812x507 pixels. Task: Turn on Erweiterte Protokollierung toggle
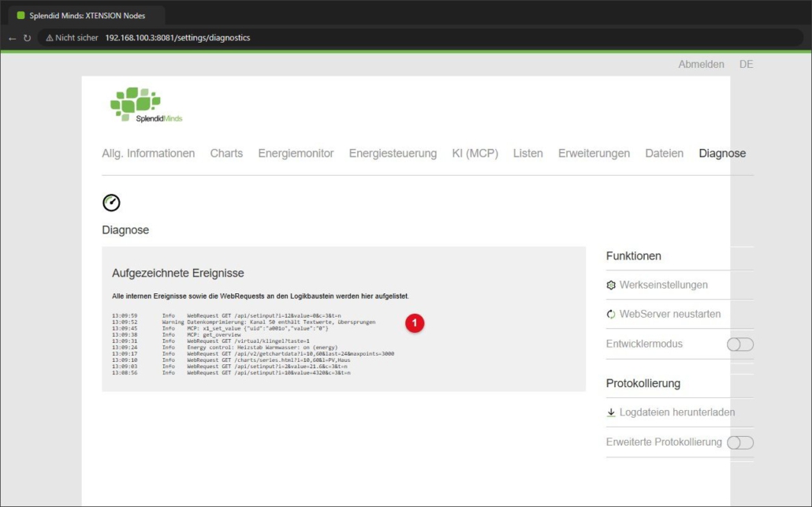click(740, 443)
